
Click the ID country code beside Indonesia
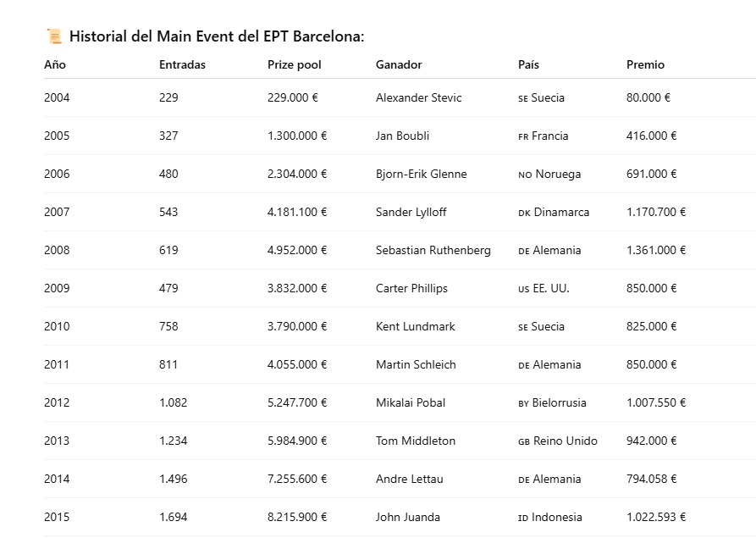tap(523, 518)
